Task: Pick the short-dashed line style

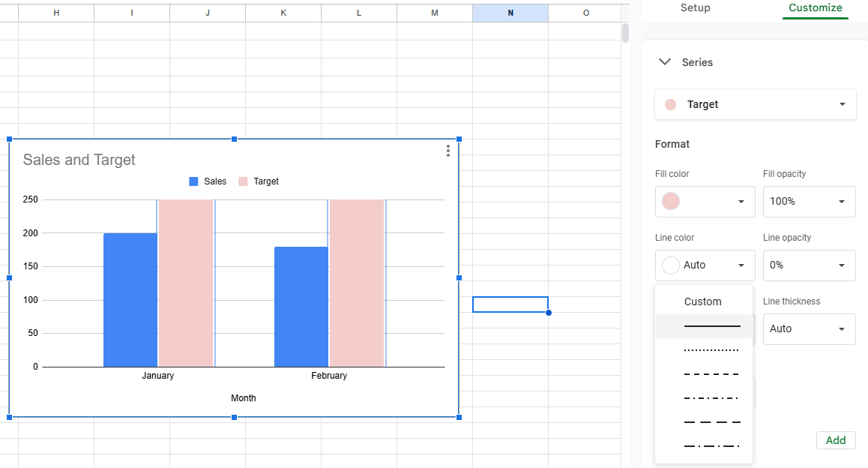Action: click(711, 374)
